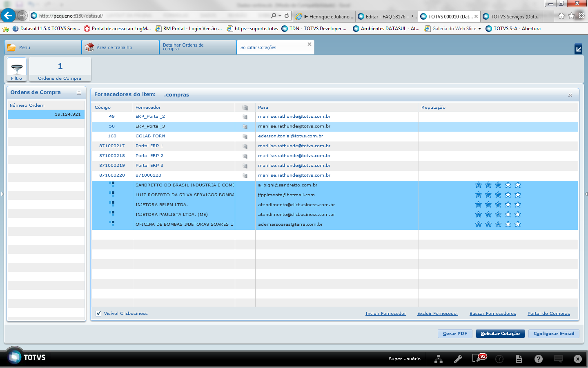The height and width of the screenshot is (368, 588).
Task: Click the Solicitar Cotação button
Action: tap(500, 334)
